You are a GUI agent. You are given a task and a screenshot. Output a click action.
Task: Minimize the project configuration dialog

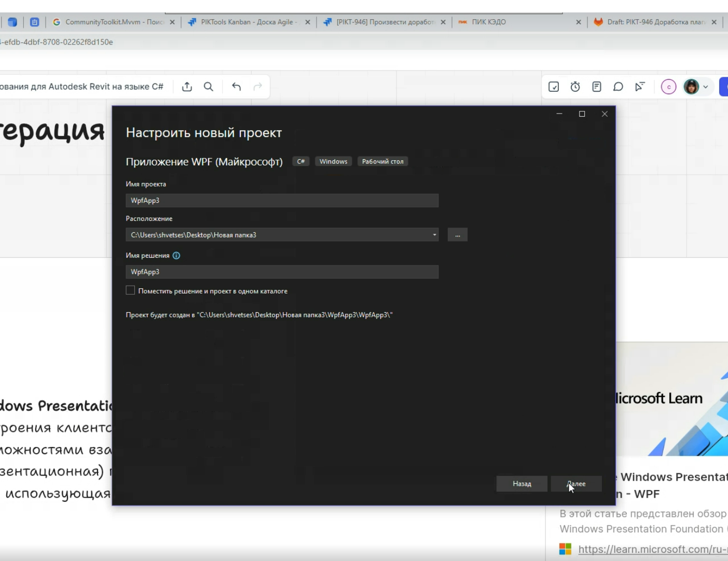[559, 114]
